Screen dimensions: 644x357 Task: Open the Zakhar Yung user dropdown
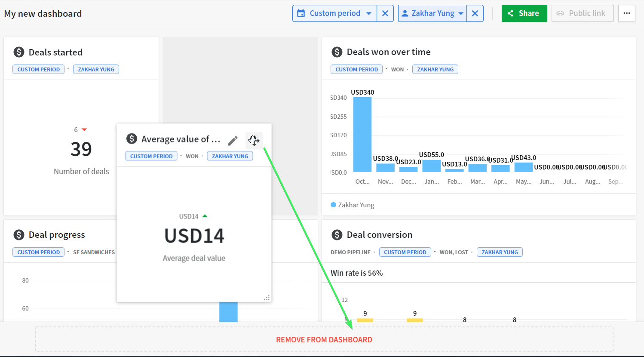[x=432, y=13]
